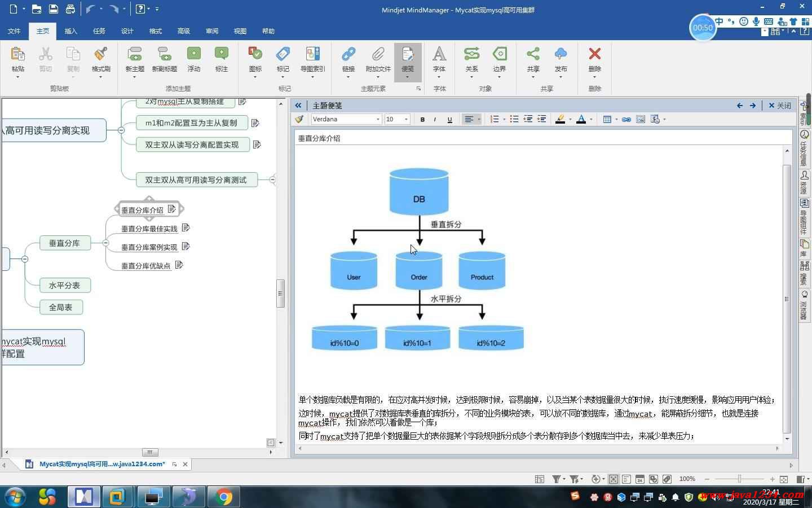
Task: Insert an image in the notes toolbar
Action: coord(641,119)
